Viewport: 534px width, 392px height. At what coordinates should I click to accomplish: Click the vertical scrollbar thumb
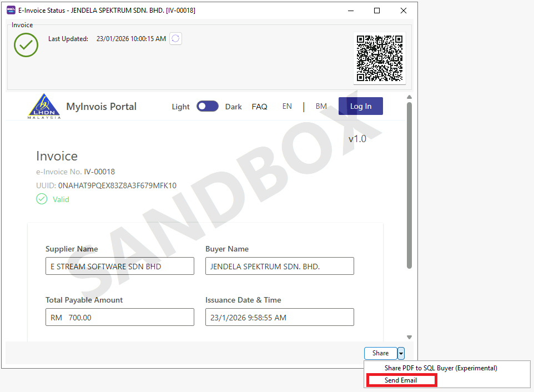click(409, 183)
